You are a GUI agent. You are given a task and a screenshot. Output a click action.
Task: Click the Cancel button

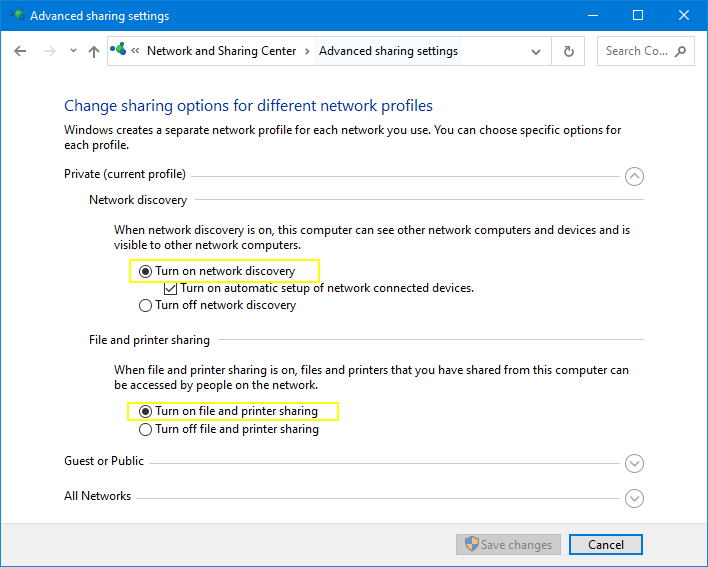coord(605,545)
